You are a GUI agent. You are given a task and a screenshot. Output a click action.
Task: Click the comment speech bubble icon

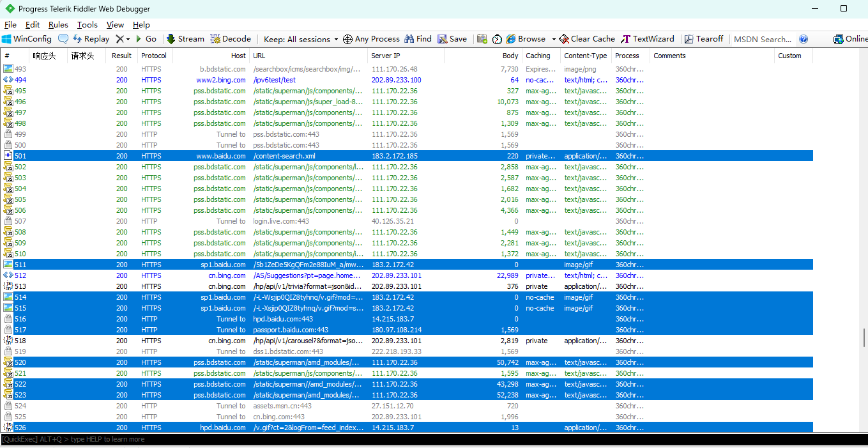(x=63, y=39)
